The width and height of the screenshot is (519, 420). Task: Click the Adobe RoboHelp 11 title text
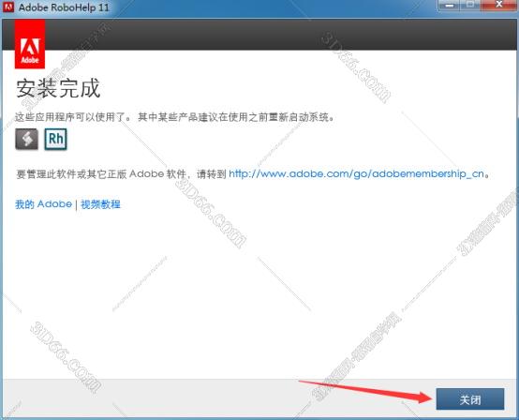click(64, 7)
